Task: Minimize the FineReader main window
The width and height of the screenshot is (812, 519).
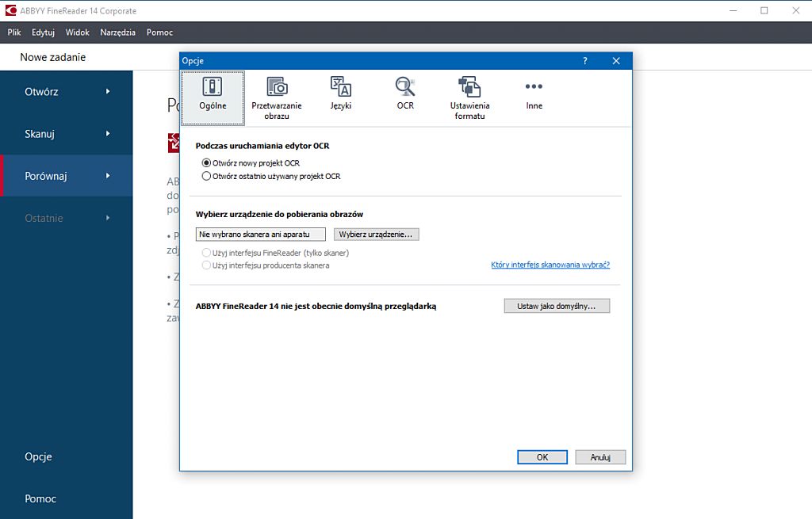Action: click(x=733, y=10)
